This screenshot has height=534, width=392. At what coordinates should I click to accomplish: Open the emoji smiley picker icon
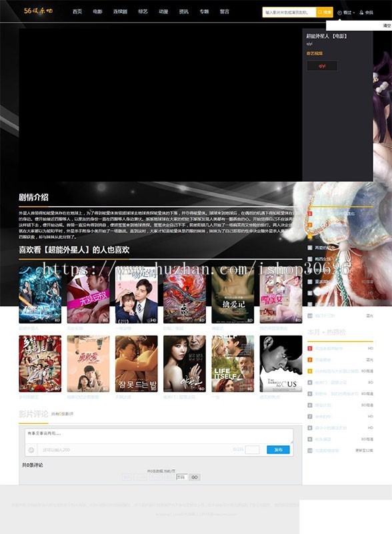tap(31, 450)
